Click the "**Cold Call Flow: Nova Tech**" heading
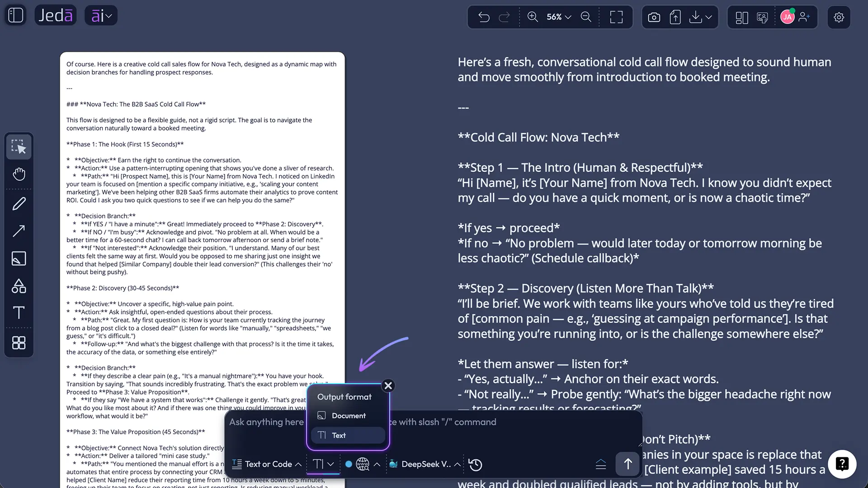This screenshot has height=488, width=868. 538,137
